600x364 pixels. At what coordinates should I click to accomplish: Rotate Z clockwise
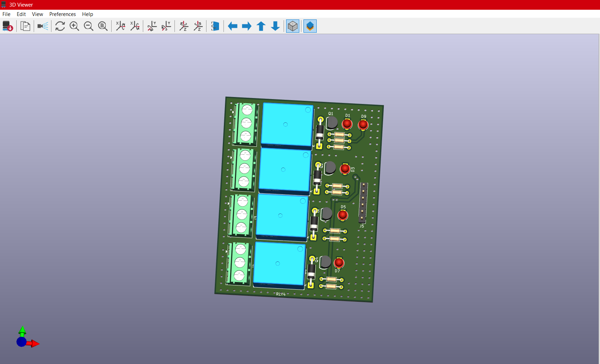(184, 26)
